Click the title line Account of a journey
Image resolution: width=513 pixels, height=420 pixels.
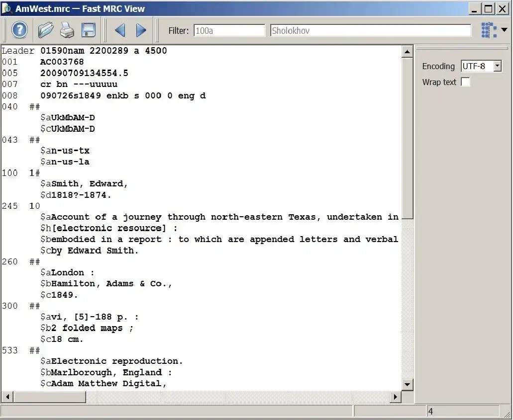point(219,217)
